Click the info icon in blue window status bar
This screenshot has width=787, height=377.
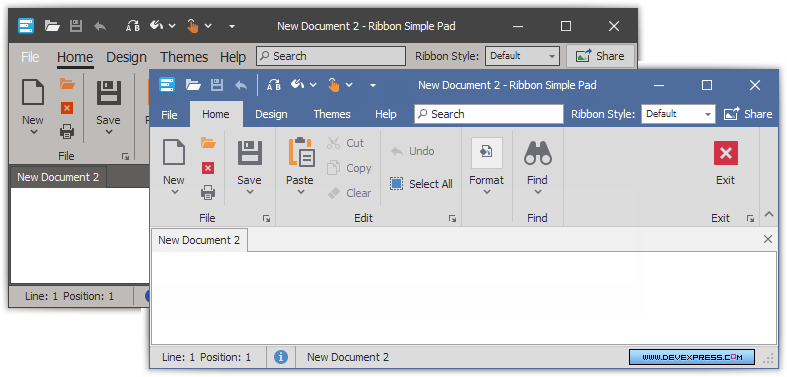(x=281, y=357)
